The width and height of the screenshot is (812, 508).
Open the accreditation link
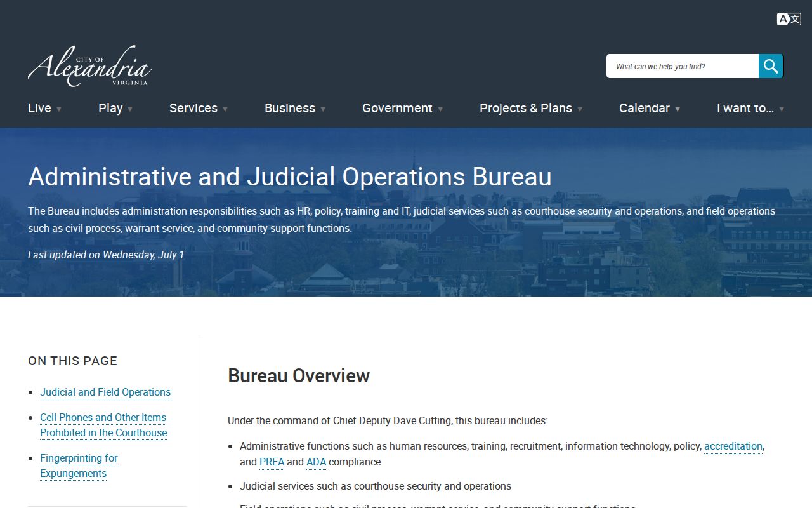click(x=733, y=446)
